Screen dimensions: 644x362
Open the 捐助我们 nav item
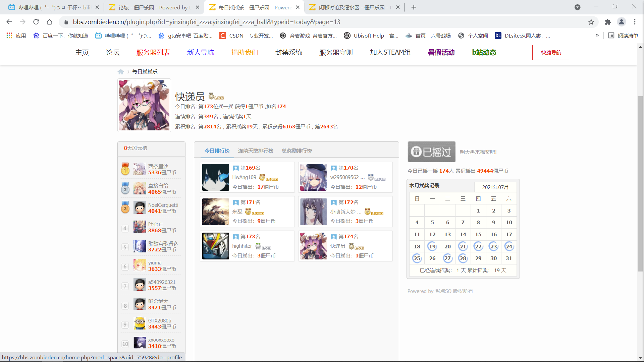[245, 52]
